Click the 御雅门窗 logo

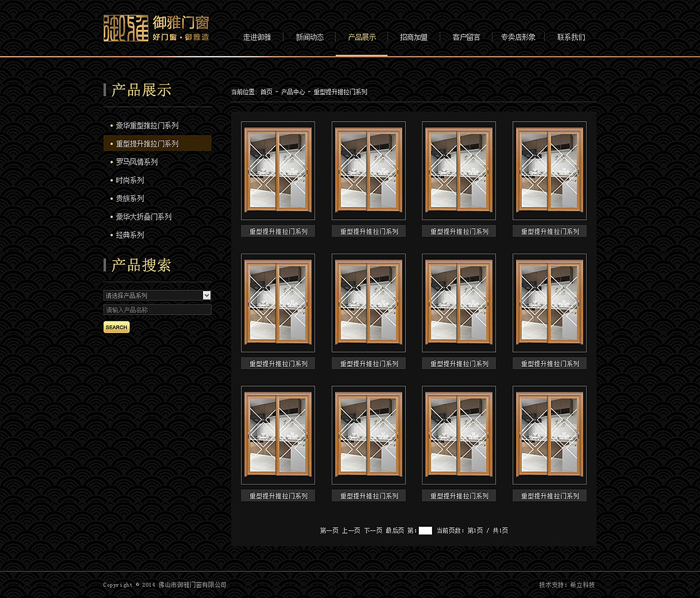pyautogui.click(x=157, y=28)
